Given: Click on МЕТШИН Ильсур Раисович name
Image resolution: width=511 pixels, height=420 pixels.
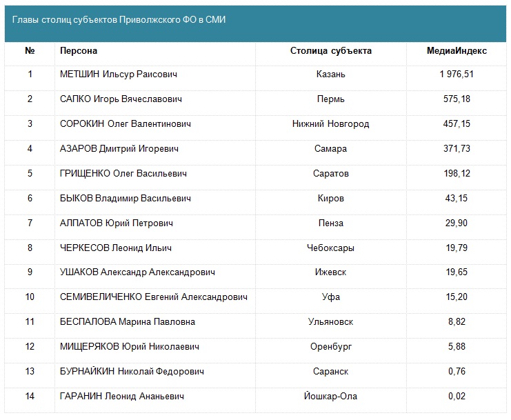Looking at the screenshot, I should pos(119,74).
